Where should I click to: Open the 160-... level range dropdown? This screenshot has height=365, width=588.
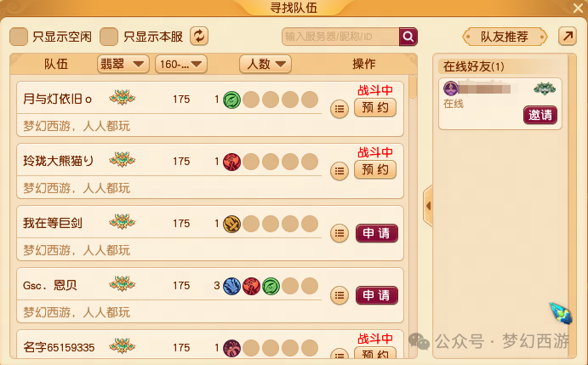181,64
